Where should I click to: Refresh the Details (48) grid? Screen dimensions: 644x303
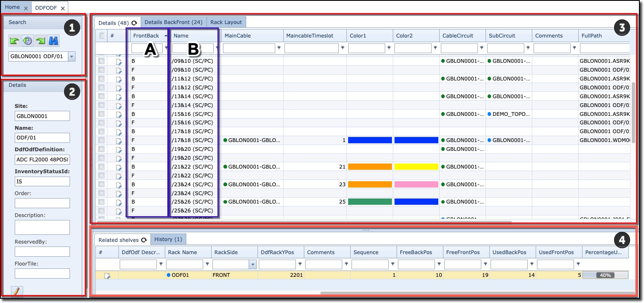[134, 23]
